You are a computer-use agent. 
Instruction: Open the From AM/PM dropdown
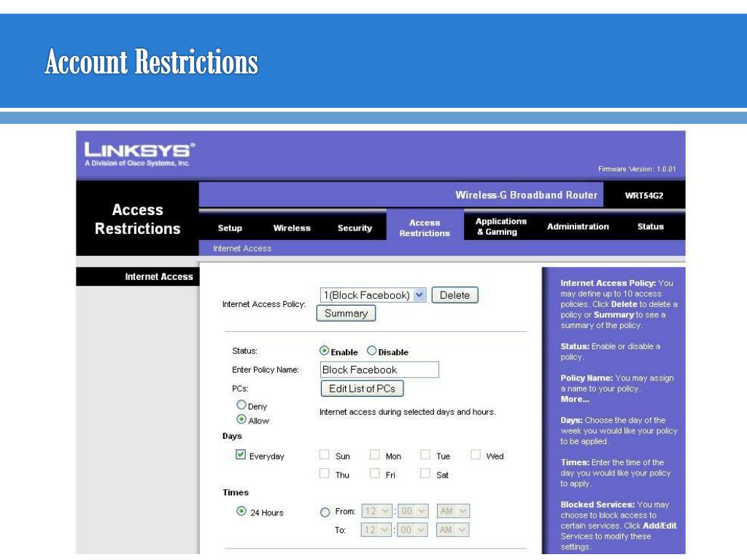453,511
